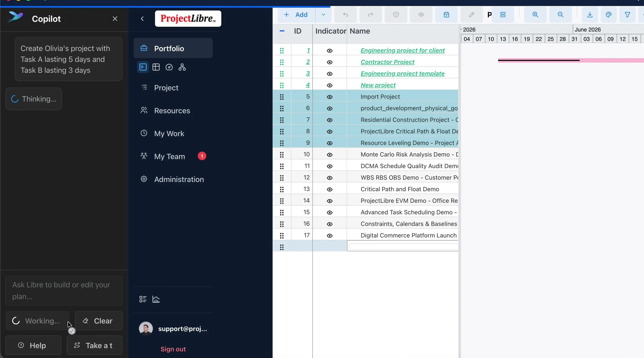
Task: Click the shield icon in toolbar
Action: tap(396, 15)
